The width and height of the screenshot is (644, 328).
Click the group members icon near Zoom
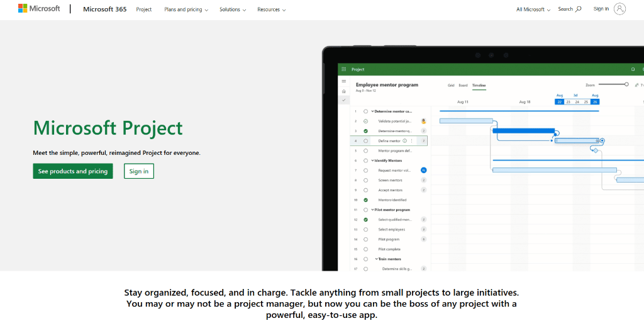[x=637, y=85]
